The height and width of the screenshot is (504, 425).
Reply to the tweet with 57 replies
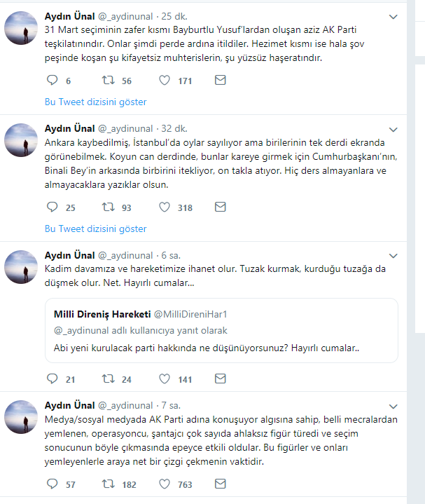click(53, 484)
